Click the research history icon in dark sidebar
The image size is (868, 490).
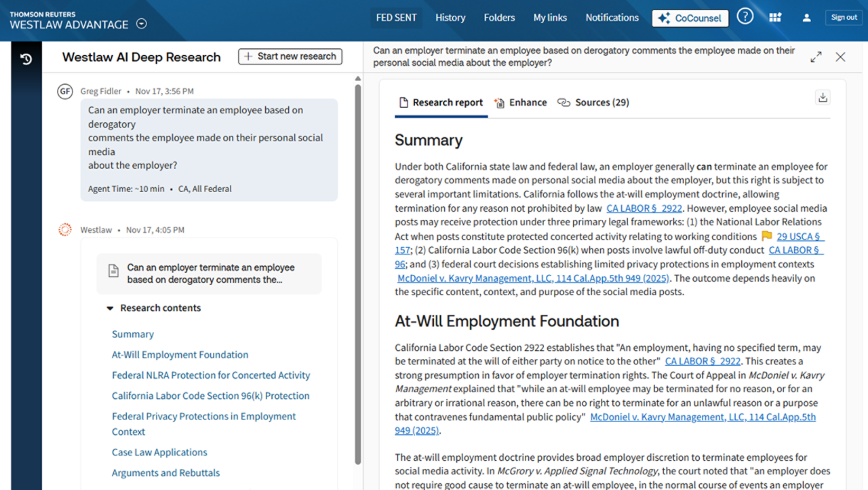point(26,60)
